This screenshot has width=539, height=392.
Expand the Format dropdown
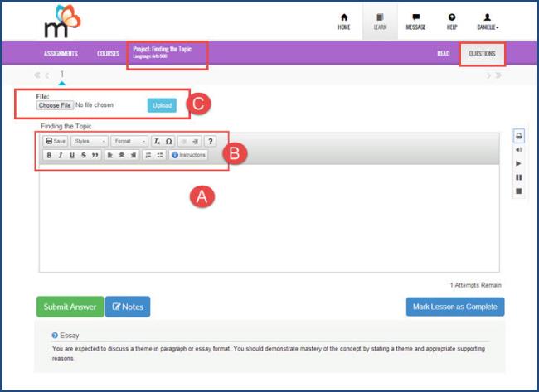pos(129,142)
